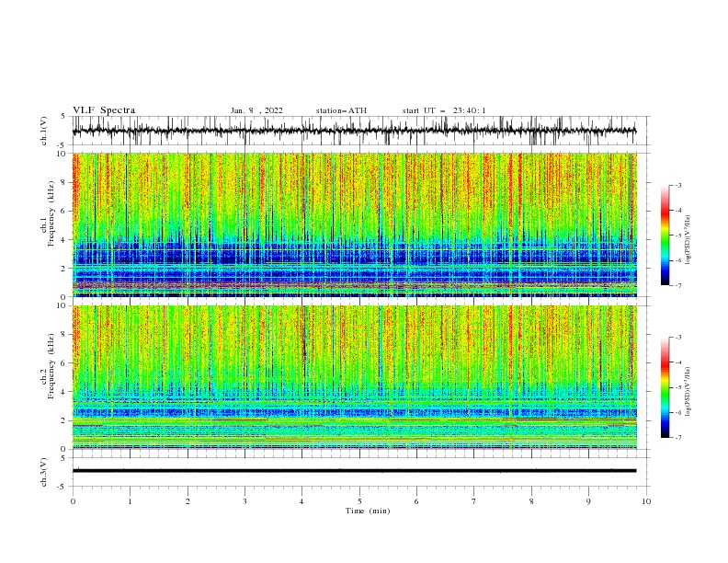
Task: Select the "start UT = 23:40: 1" text
Action: [x=444, y=110]
